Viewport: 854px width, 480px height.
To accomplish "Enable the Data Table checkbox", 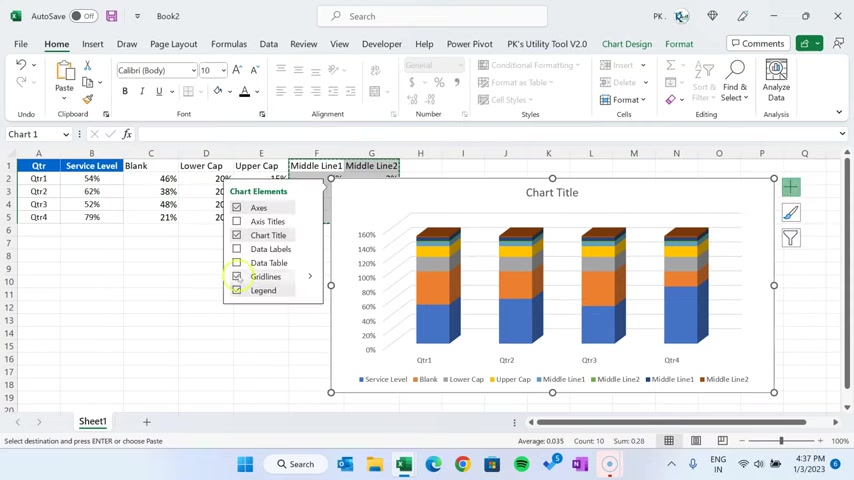I will point(236,263).
